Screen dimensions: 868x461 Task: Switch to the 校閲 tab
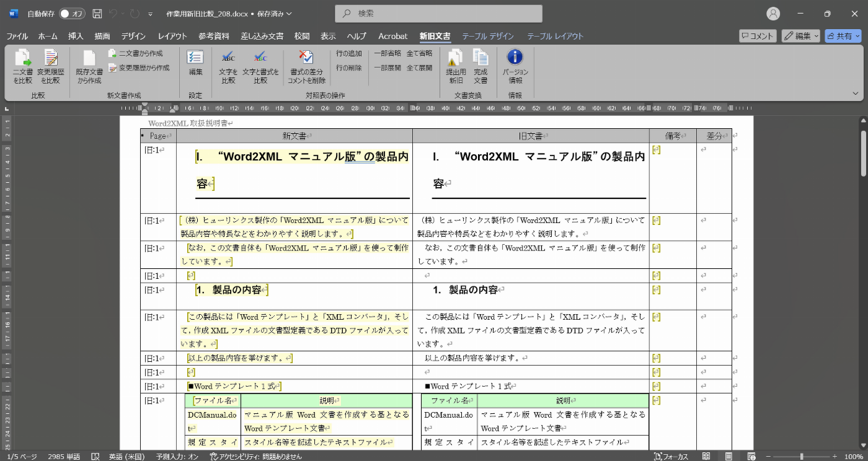click(x=302, y=36)
